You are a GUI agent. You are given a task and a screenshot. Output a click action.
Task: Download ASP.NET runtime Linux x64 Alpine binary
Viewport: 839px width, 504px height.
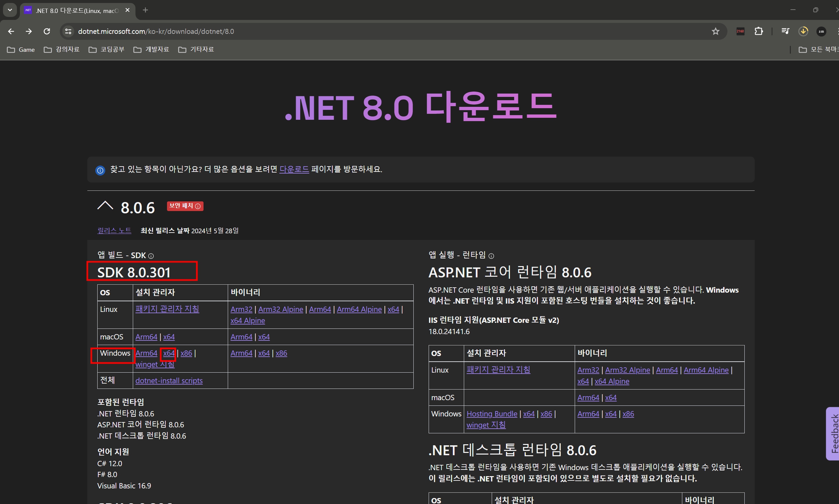(612, 381)
